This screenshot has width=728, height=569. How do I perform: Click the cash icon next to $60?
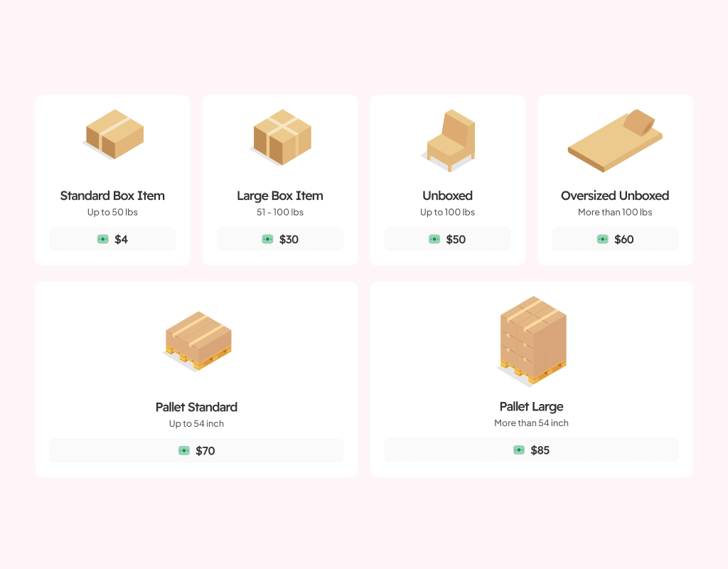click(x=603, y=240)
